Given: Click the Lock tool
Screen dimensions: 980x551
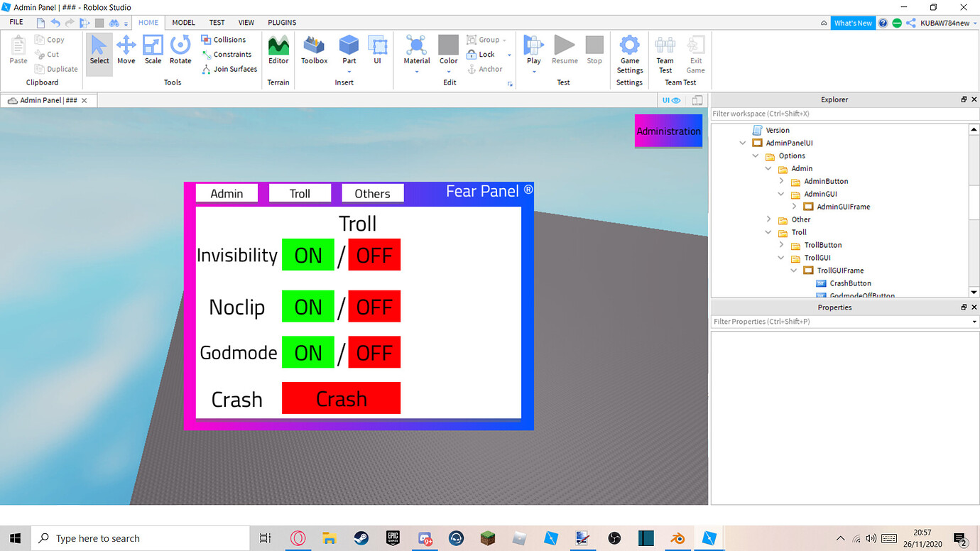Looking at the screenshot, I should (x=481, y=54).
